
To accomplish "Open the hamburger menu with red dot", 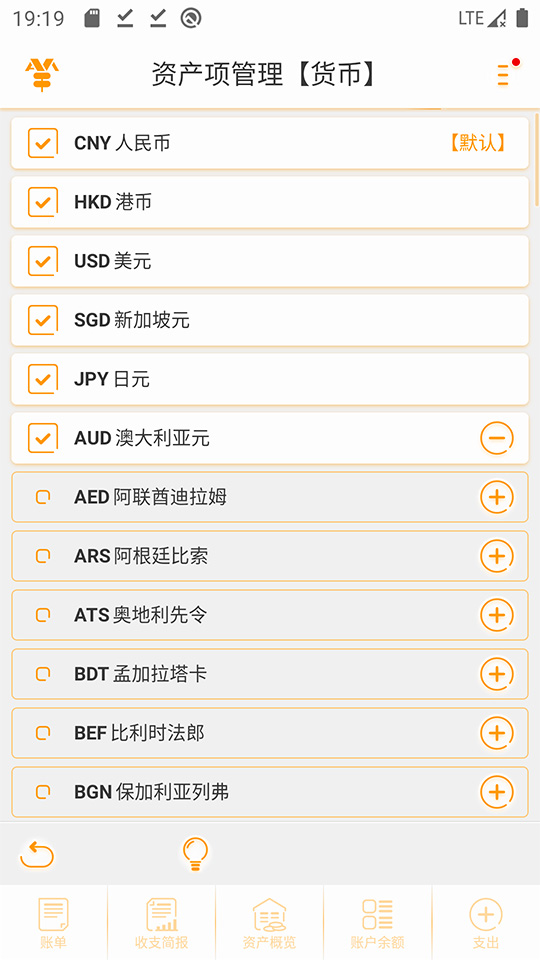I will [506, 73].
